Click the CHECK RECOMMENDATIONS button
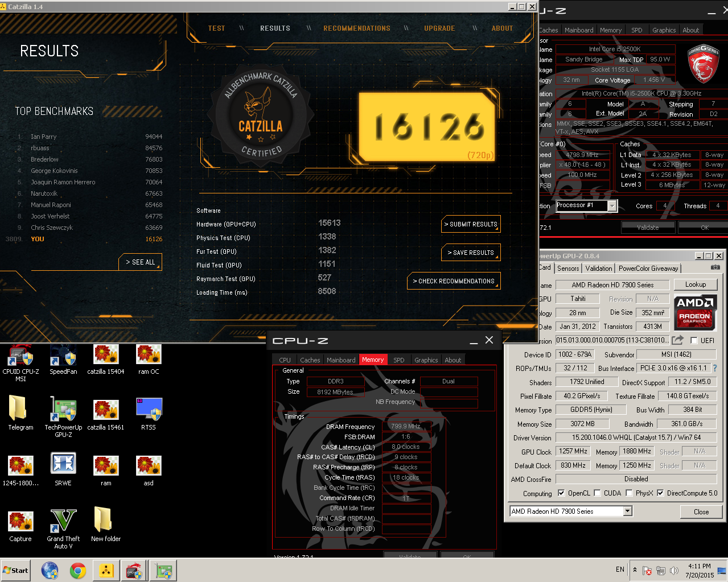 point(454,281)
